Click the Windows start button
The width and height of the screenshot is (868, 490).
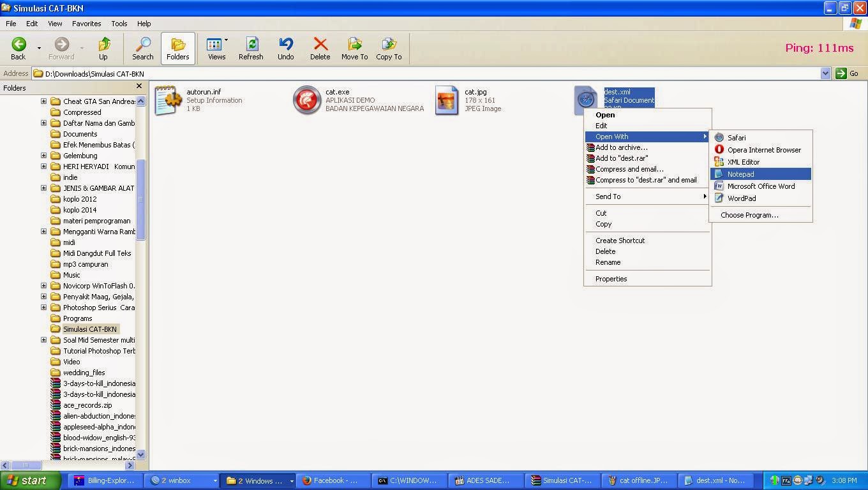click(x=31, y=480)
